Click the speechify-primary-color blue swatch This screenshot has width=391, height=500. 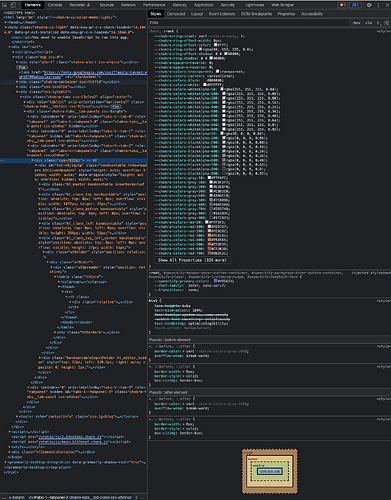[216, 281]
